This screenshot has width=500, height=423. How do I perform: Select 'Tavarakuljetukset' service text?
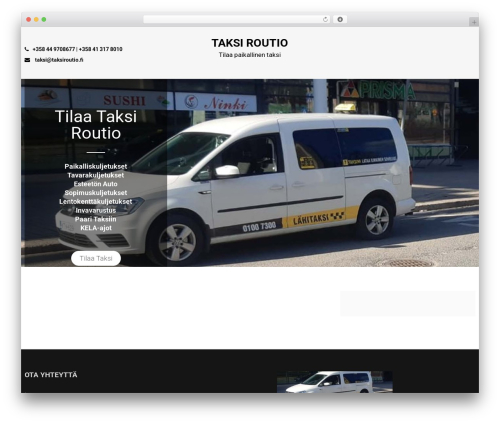(x=96, y=175)
